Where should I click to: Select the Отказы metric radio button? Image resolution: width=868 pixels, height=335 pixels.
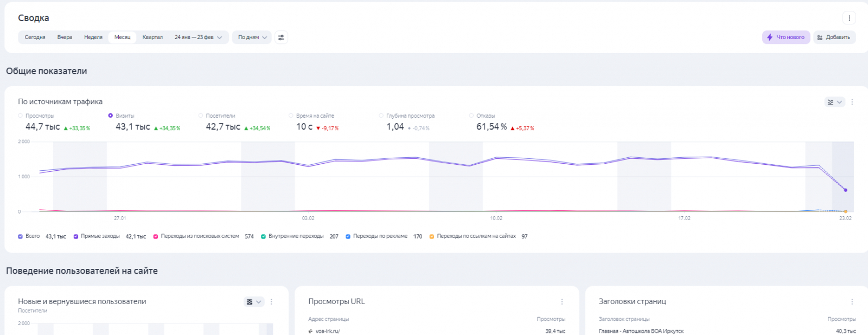tap(471, 115)
